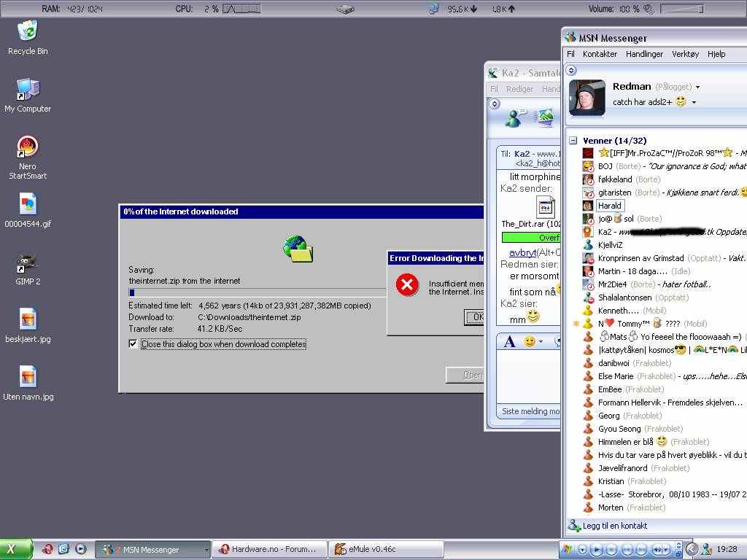Open the Kontakter menu

tap(600, 54)
